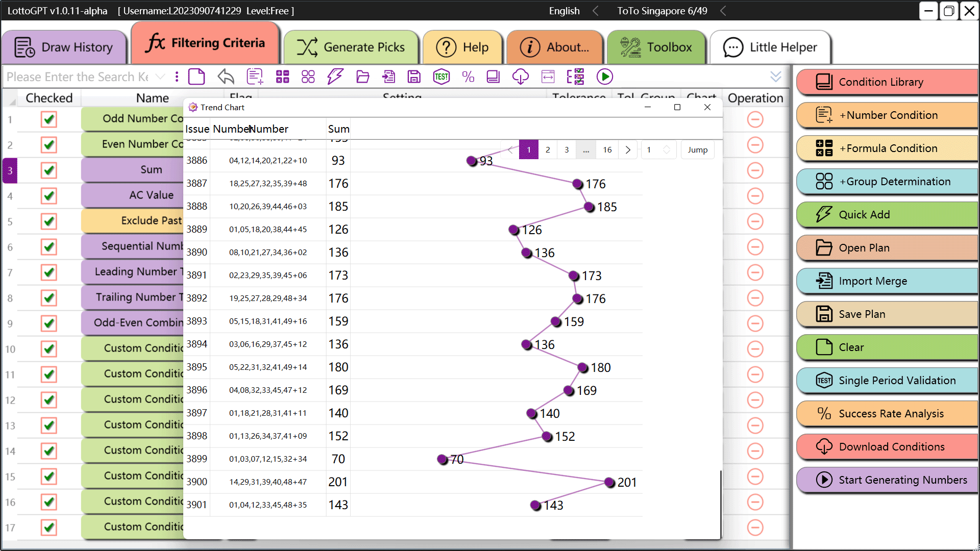Click the save plan floppy toolbar icon

pyautogui.click(x=414, y=77)
